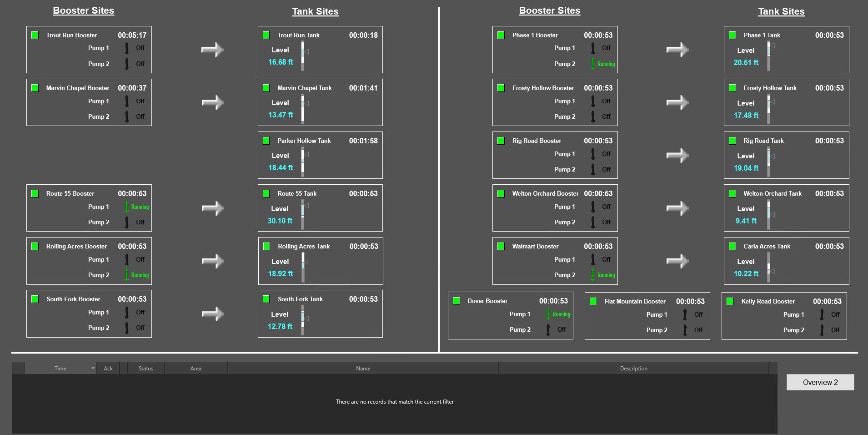Select the green indicator on Kelly Road Booster
Viewport: 868px width, 435px height.
pos(730,301)
